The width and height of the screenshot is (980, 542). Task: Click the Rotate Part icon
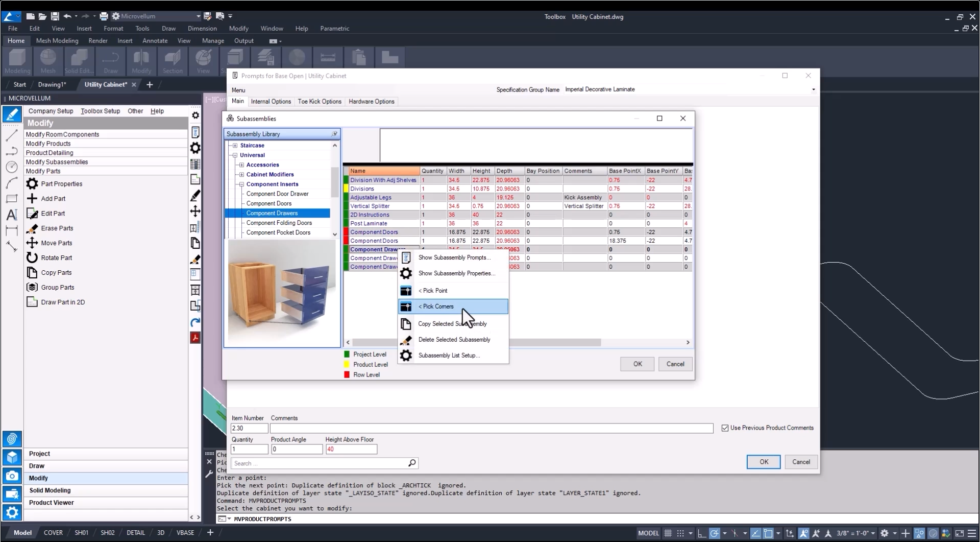point(32,258)
